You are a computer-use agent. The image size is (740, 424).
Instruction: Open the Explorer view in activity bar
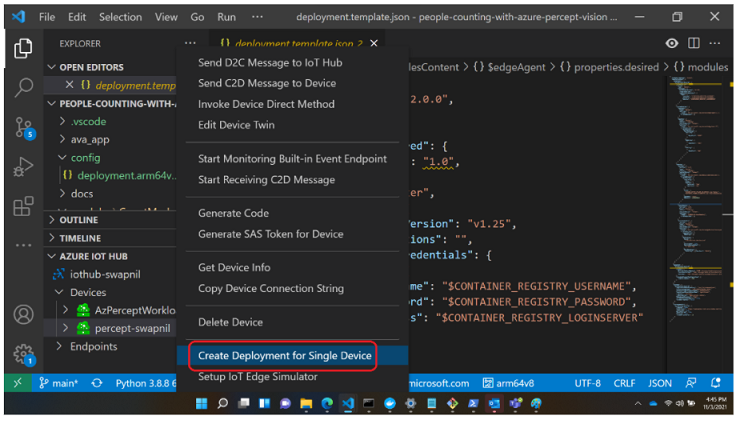(23, 48)
